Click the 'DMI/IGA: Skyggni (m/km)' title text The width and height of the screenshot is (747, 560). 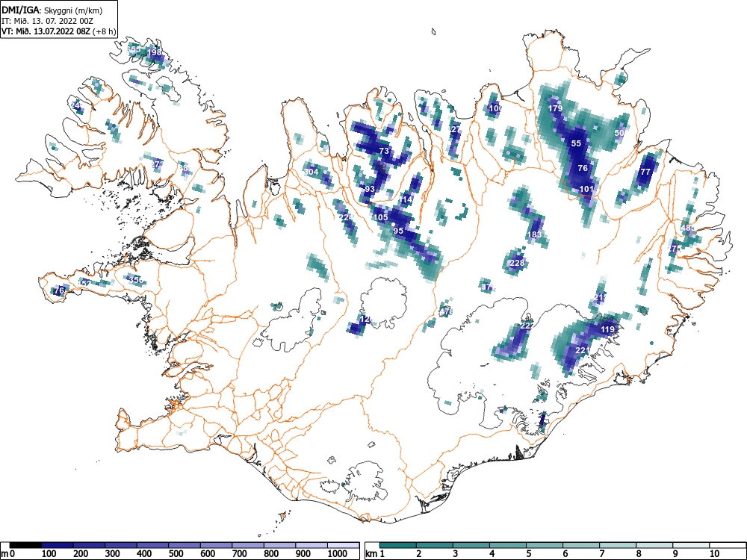(x=52, y=10)
